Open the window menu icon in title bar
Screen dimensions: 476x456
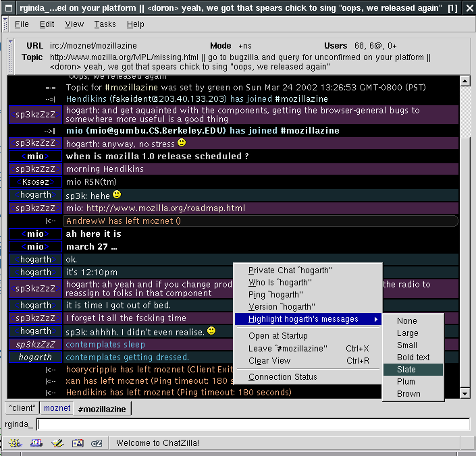[9, 8]
